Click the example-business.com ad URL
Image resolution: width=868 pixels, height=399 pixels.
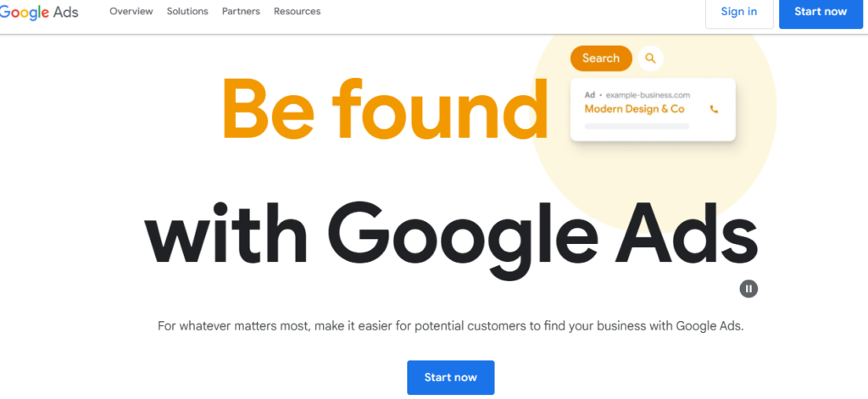click(648, 95)
